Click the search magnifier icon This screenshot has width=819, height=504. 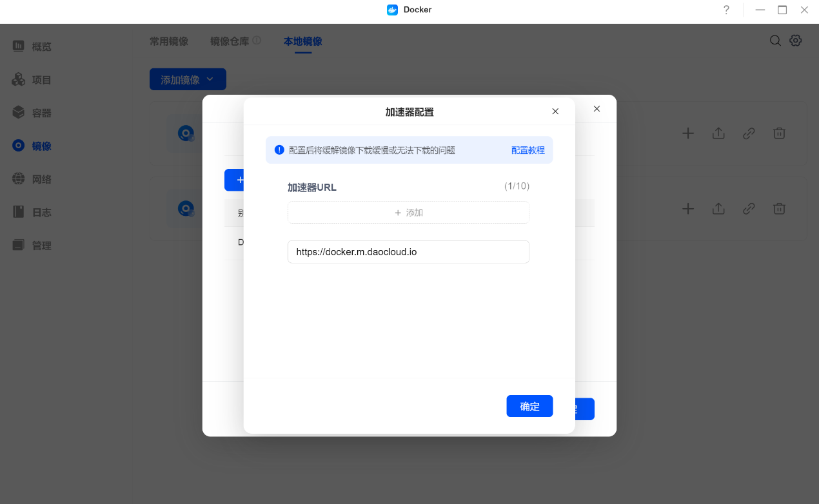pos(775,41)
